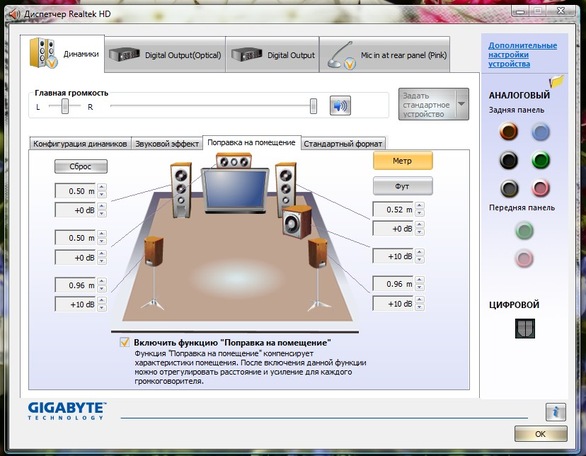Screen dimensions: 586x456
Task: Decrease the top-left 0.50 m distance value
Action: (x=102, y=195)
